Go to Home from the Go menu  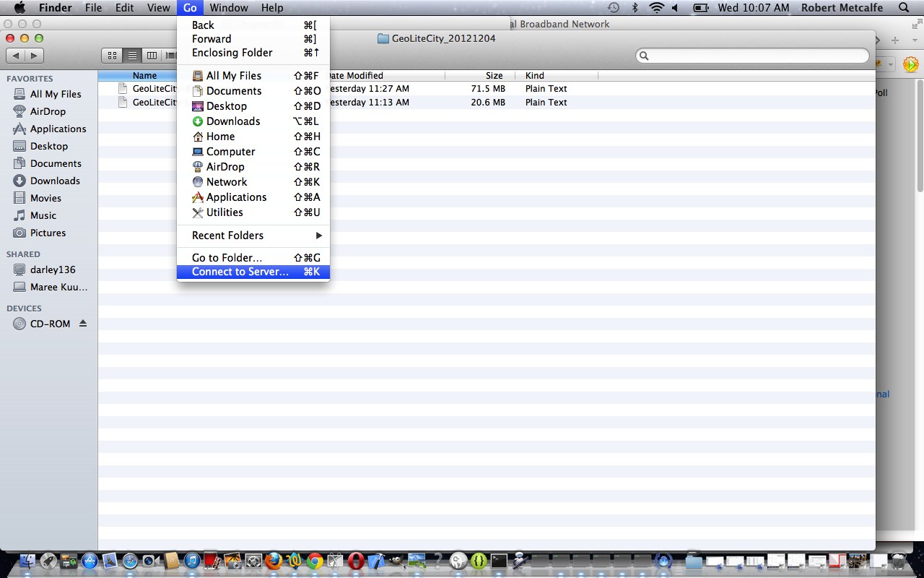click(x=220, y=137)
